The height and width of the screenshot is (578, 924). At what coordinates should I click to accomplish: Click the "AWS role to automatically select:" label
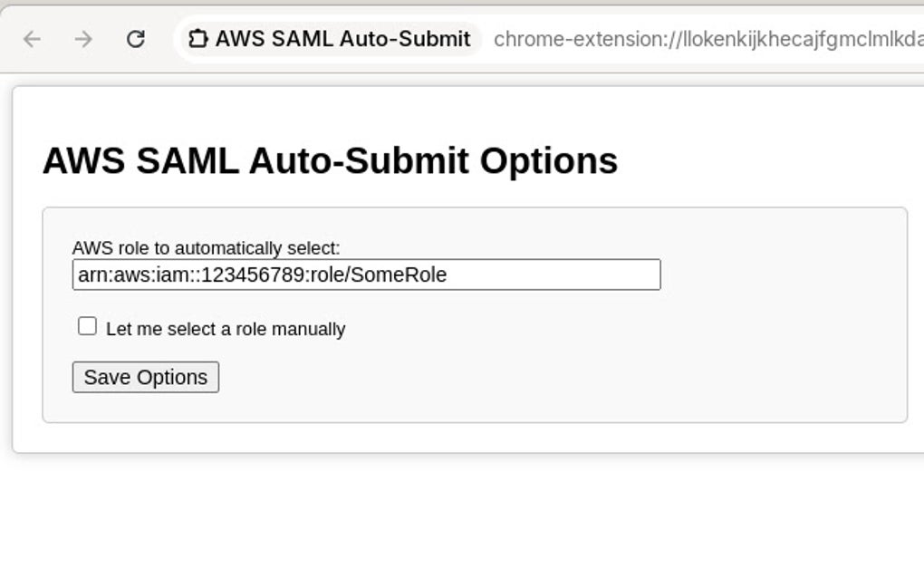[206, 247]
